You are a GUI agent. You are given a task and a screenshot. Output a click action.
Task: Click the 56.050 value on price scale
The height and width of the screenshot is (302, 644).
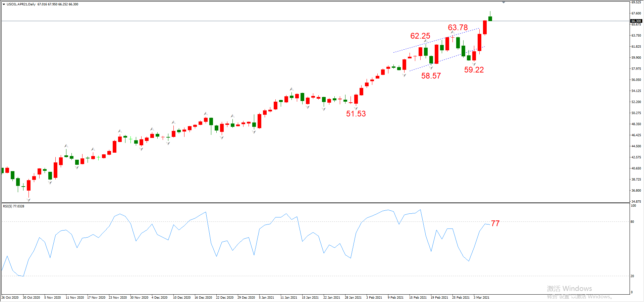point(636,80)
